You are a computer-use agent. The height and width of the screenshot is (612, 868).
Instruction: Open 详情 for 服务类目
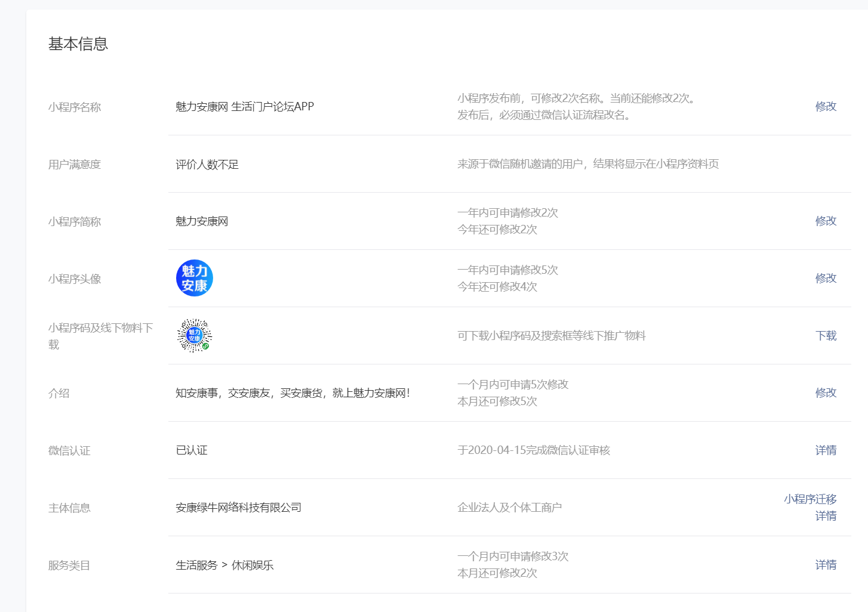(826, 565)
